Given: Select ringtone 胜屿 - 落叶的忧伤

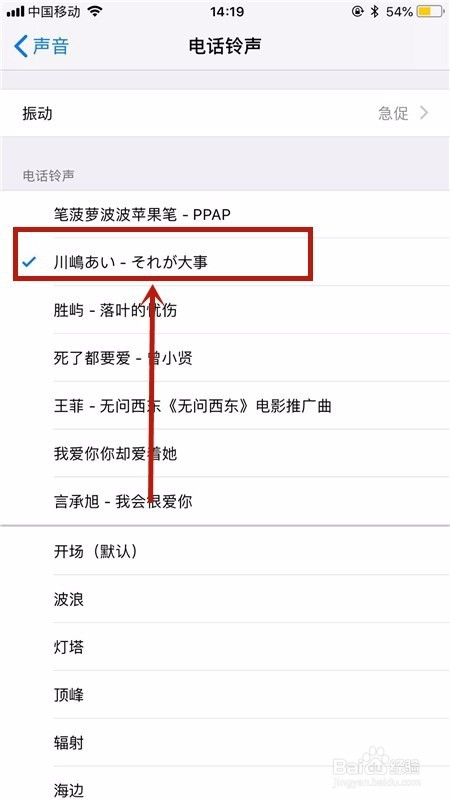Looking at the screenshot, I should coord(225,310).
